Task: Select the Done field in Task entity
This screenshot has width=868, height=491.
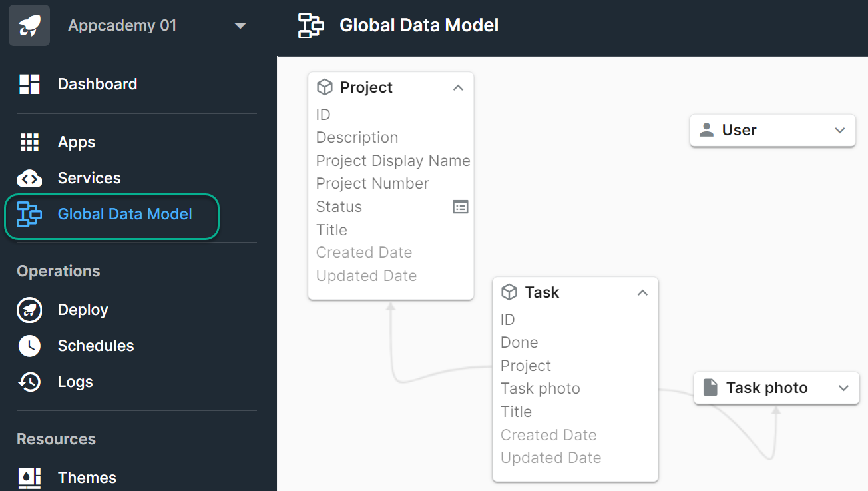Action: click(x=519, y=342)
